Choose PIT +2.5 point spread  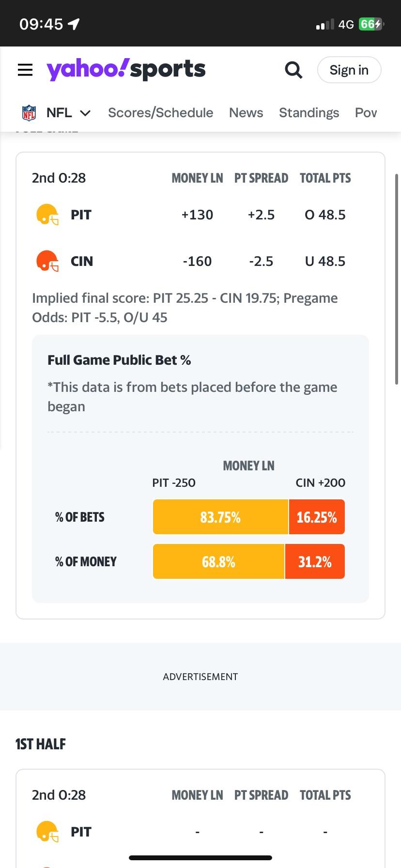tap(261, 215)
